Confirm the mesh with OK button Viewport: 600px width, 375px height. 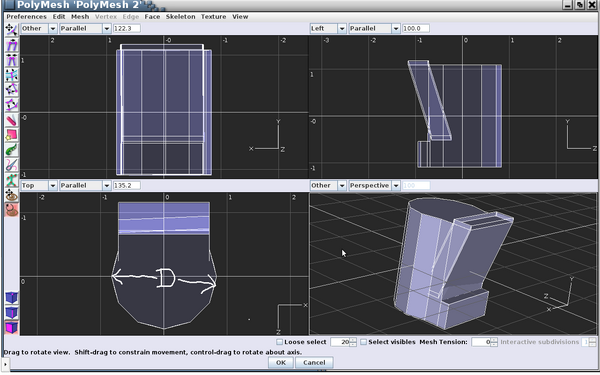point(281,362)
